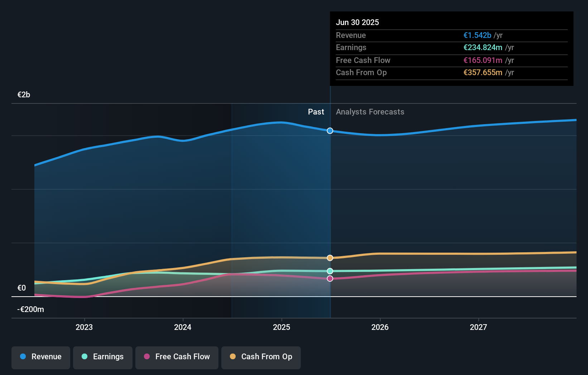
Task: Toggle the Cash From Op series visibility
Action: [x=261, y=357]
